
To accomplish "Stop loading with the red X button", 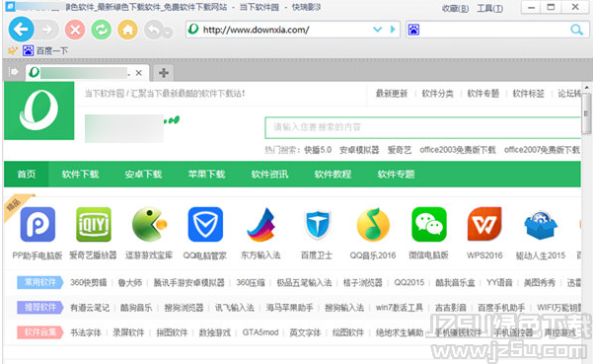I will pos(75,30).
